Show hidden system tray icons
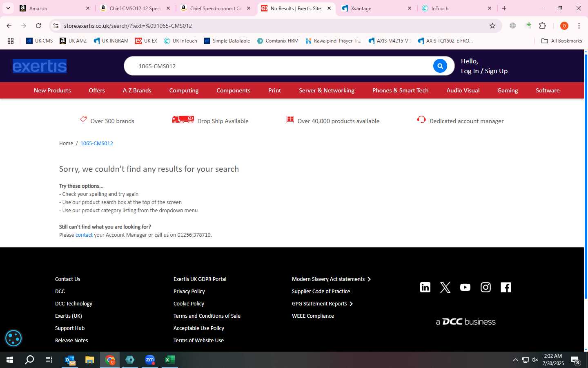 (515, 360)
